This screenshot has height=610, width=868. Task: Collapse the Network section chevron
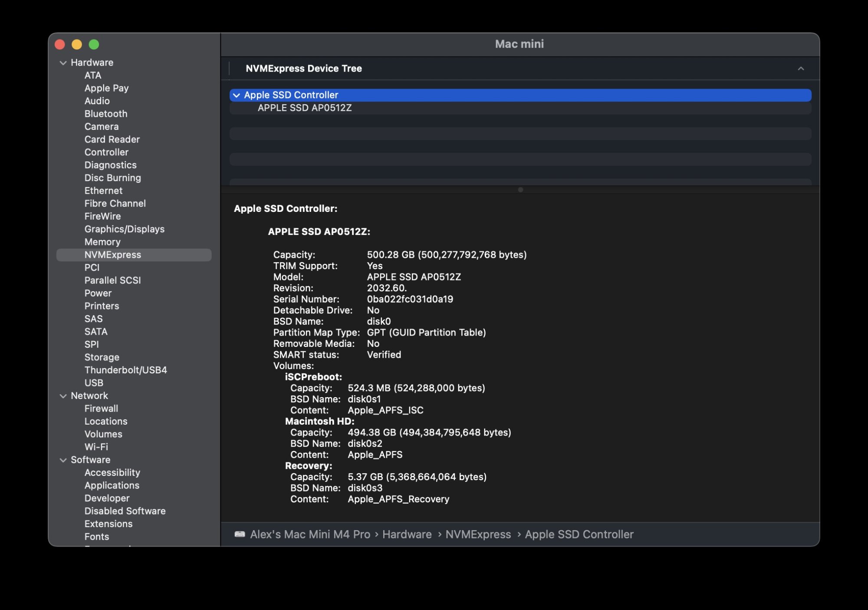tap(63, 396)
